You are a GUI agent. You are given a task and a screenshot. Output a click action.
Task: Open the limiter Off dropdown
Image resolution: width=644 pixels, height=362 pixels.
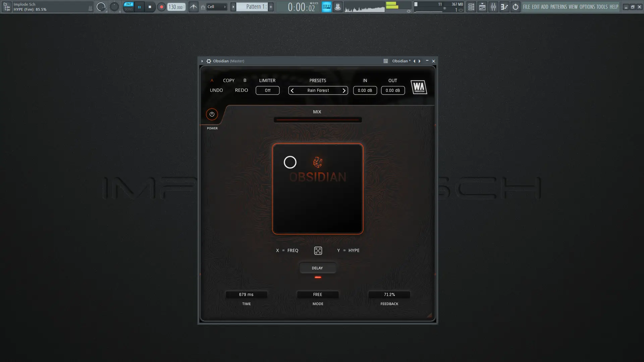click(x=267, y=90)
